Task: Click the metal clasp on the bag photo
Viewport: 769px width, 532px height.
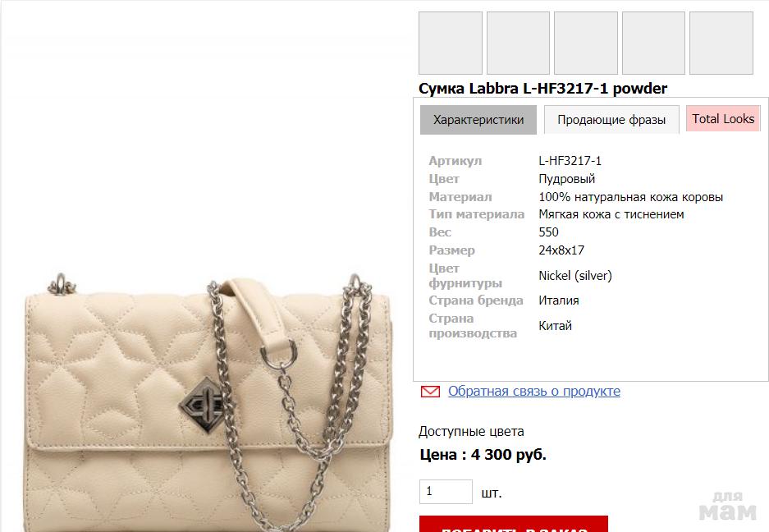Action: click(203, 406)
